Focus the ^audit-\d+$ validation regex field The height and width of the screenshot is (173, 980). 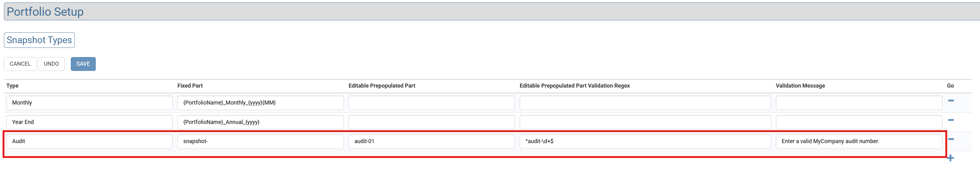coord(645,141)
